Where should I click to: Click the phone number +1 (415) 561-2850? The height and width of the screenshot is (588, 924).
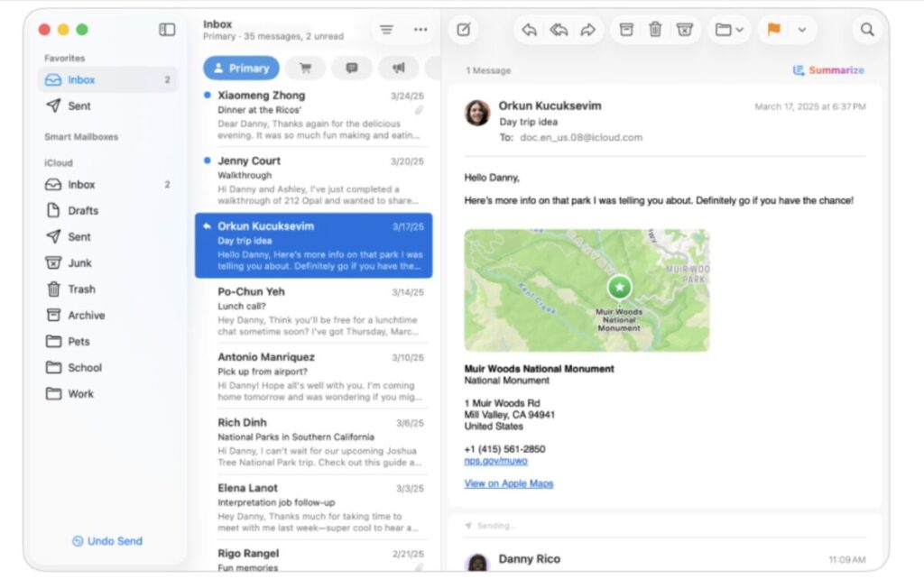[x=505, y=449]
